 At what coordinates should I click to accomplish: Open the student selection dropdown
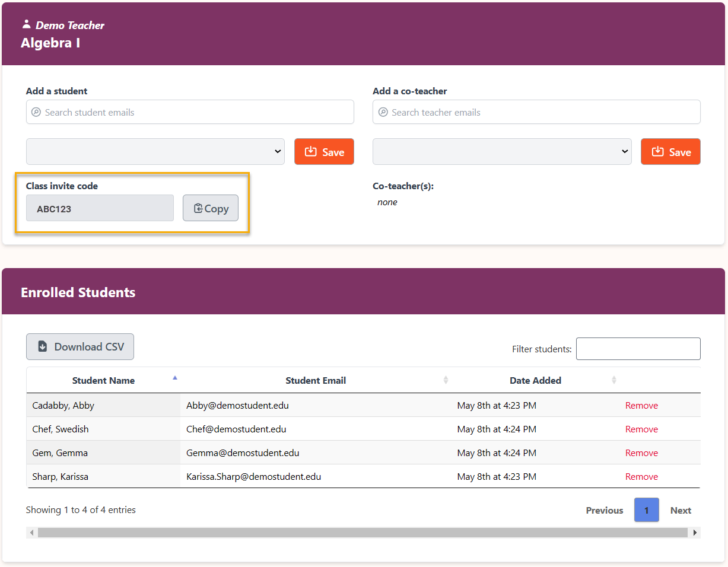[x=155, y=152]
